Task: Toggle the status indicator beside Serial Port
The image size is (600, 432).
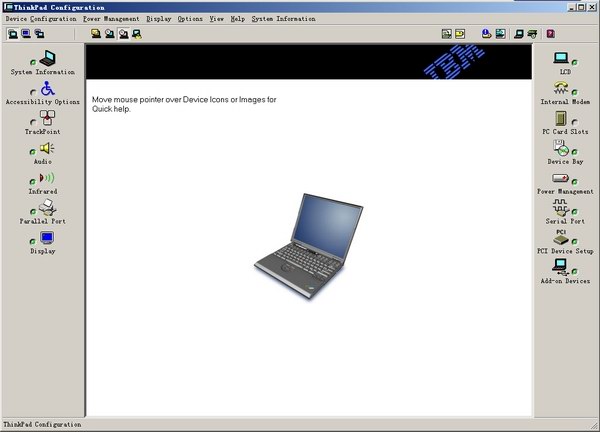Action: [x=574, y=212]
